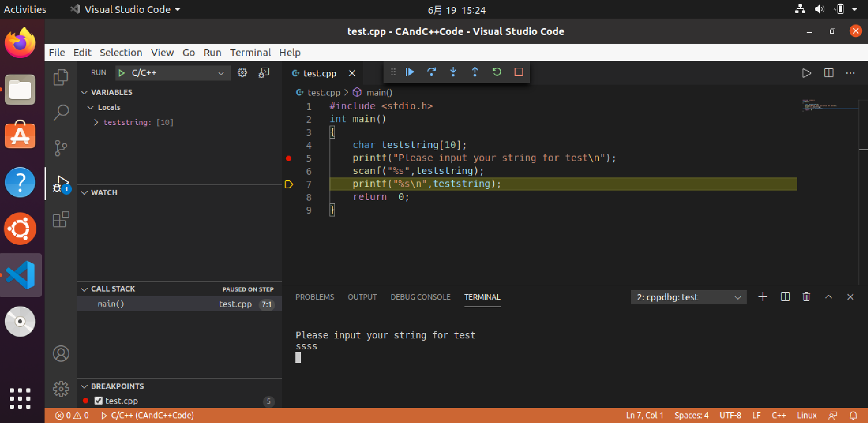Image resolution: width=868 pixels, height=423 pixels.
Task: Click Step Out in the debug toolbar
Action: click(x=475, y=72)
